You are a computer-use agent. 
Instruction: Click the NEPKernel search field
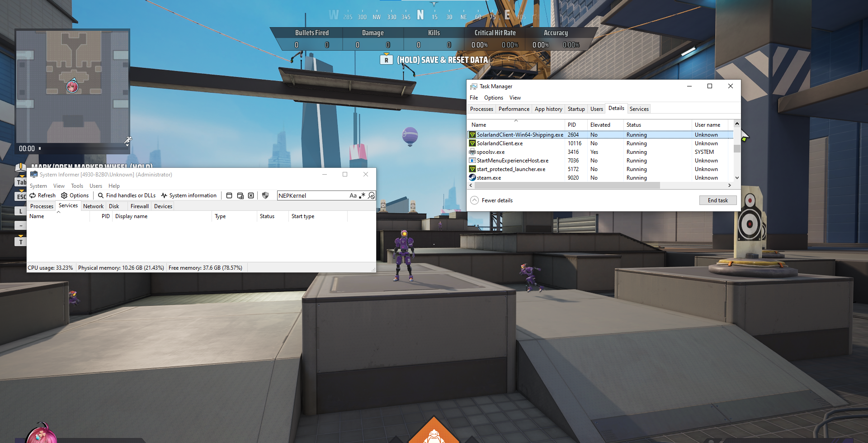(x=312, y=195)
